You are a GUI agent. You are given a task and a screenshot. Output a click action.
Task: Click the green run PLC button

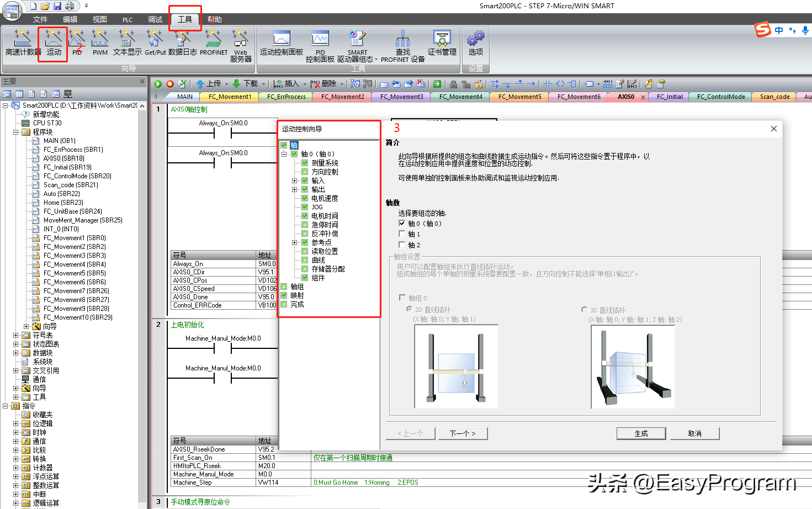[158, 84]
